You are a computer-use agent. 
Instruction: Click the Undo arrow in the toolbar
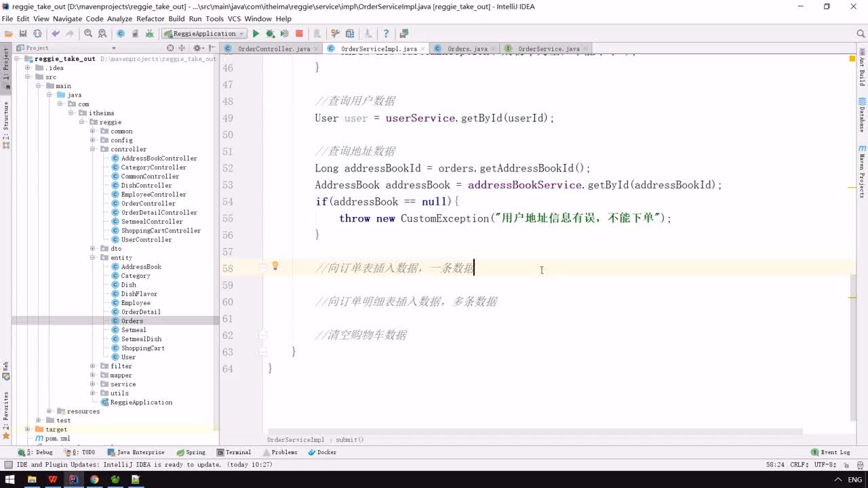tap(56, 33)
